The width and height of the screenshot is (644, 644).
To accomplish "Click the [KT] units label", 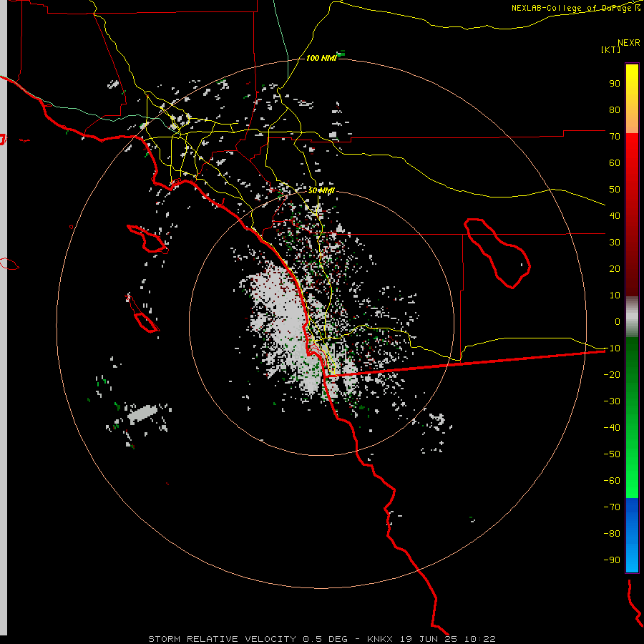I will pyautogui.click(x=611, y=49).
